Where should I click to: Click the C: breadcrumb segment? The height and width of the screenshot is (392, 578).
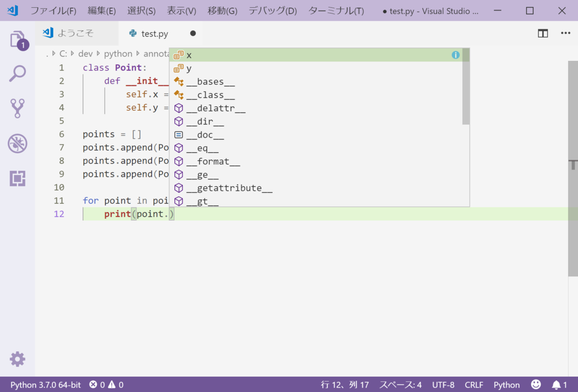pos(63,54)
